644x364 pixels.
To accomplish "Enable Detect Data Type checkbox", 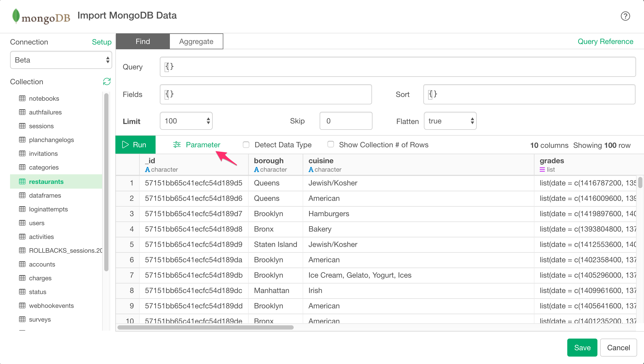I will 246,145.
